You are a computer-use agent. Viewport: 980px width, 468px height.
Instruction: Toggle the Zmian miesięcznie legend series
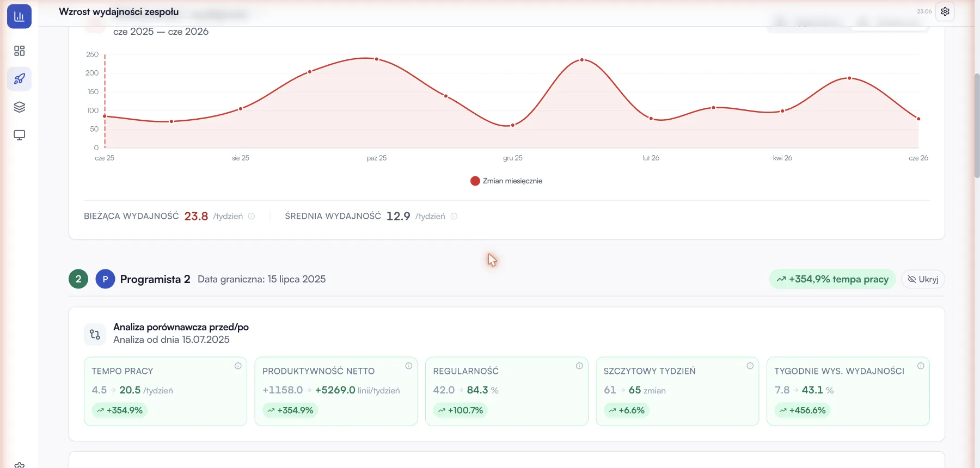(x=506, y=181)
